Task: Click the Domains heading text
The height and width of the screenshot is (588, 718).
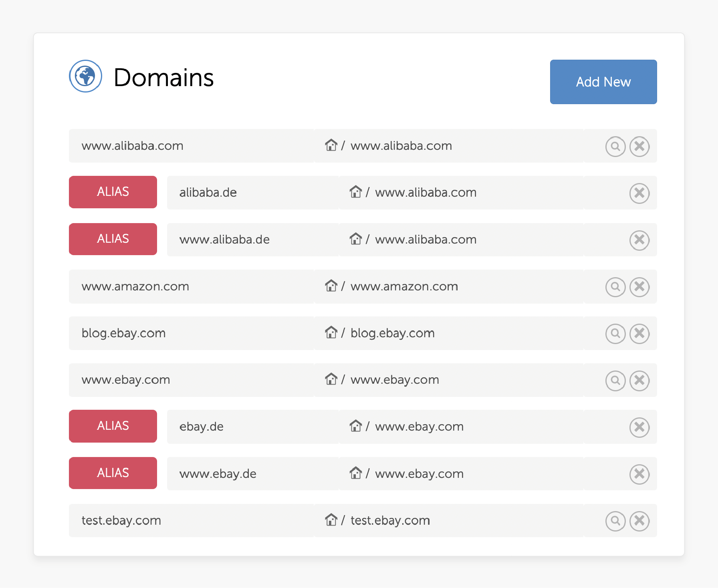Action: tap(163, 77)
